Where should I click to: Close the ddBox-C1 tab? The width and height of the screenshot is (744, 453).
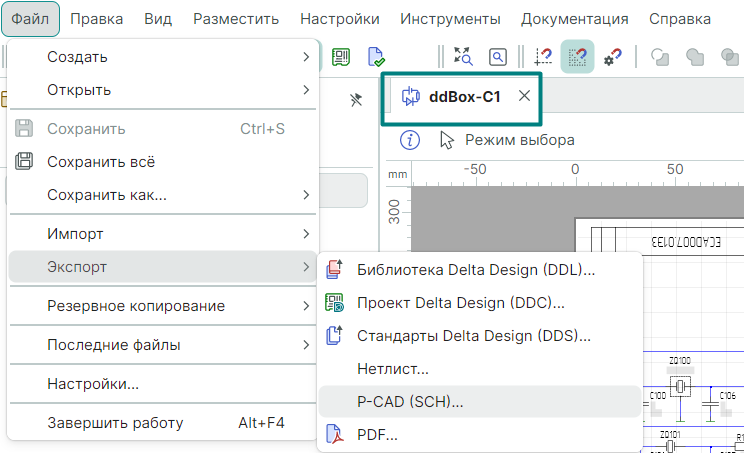coord(524,97)
